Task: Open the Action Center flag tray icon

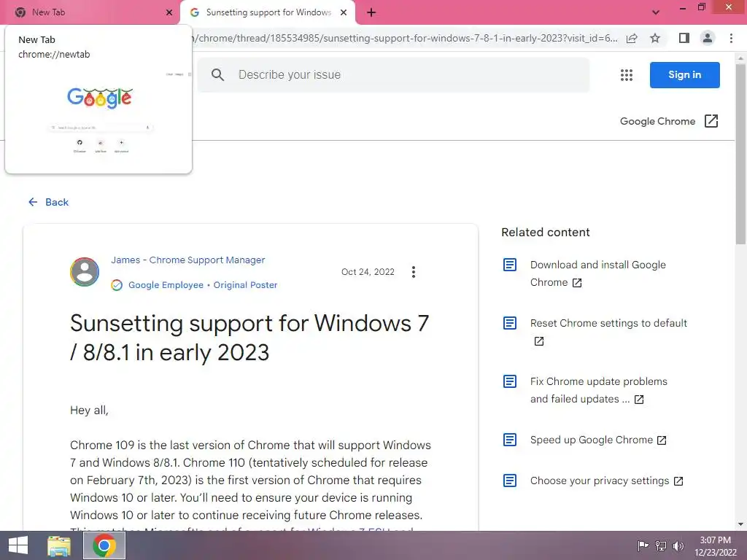Action: point(643,545)
